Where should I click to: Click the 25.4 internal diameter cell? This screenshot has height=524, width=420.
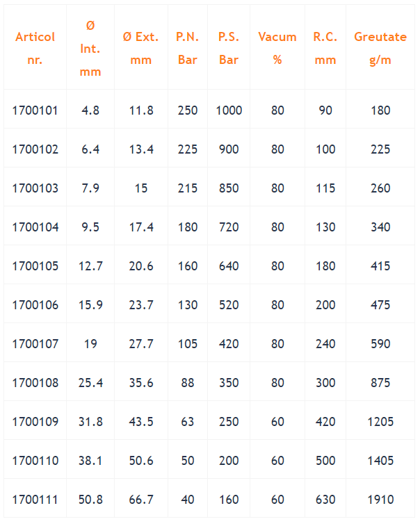[90, 383]
